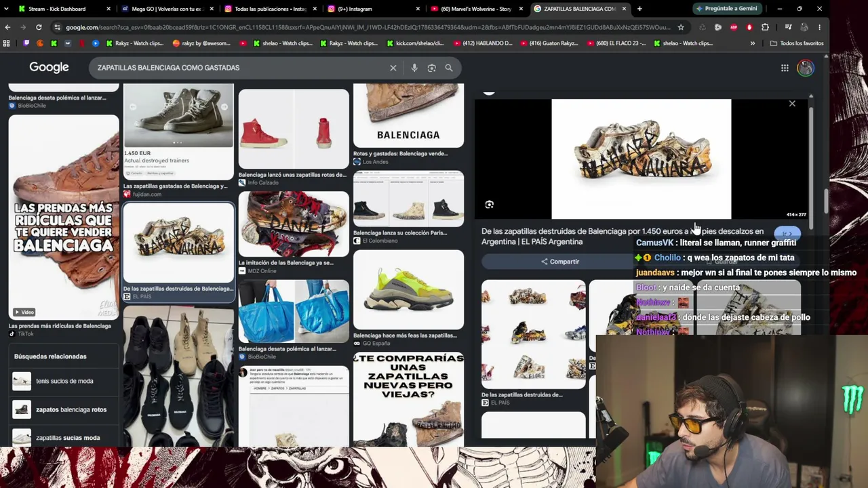
Task: Submit the search with the magnifier icon
Action: 449,68
